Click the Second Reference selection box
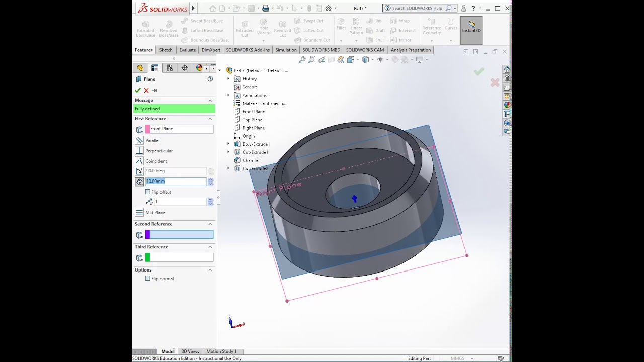Screen dimensions: 644x362 coord(181,235)
